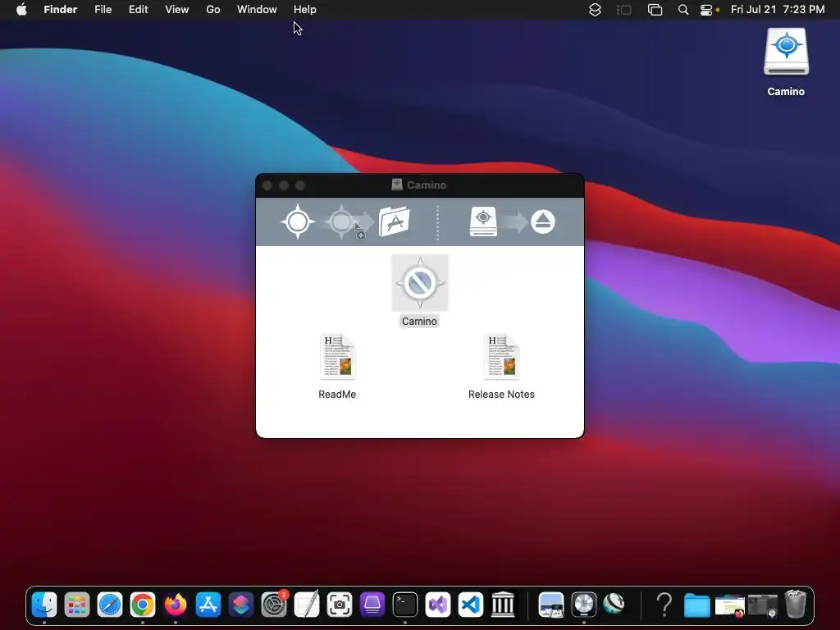Viewport: 840px width, 630px height.
Task: Select the ReadMe document file
Action: tap(337, 357)
